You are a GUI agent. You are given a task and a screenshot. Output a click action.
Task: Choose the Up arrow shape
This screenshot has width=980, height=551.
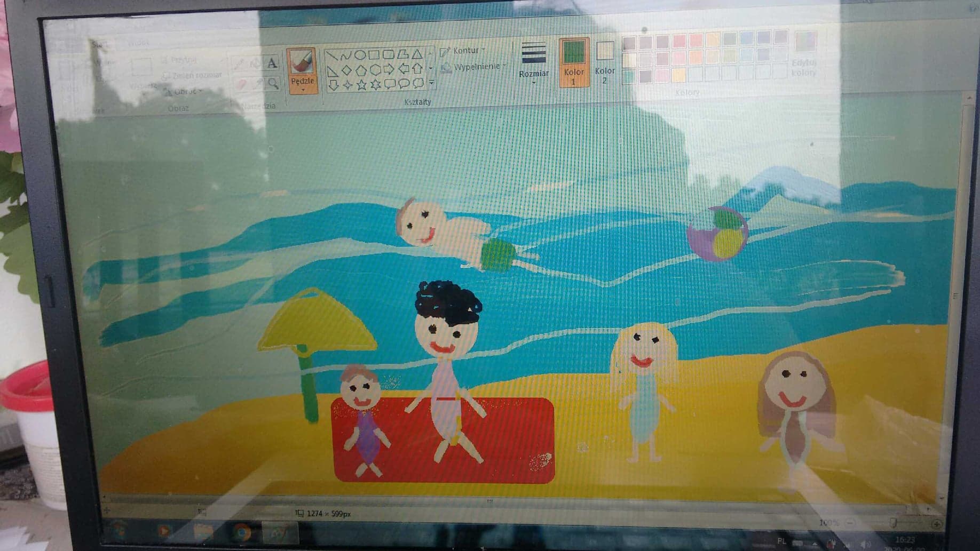pos(417,69)
